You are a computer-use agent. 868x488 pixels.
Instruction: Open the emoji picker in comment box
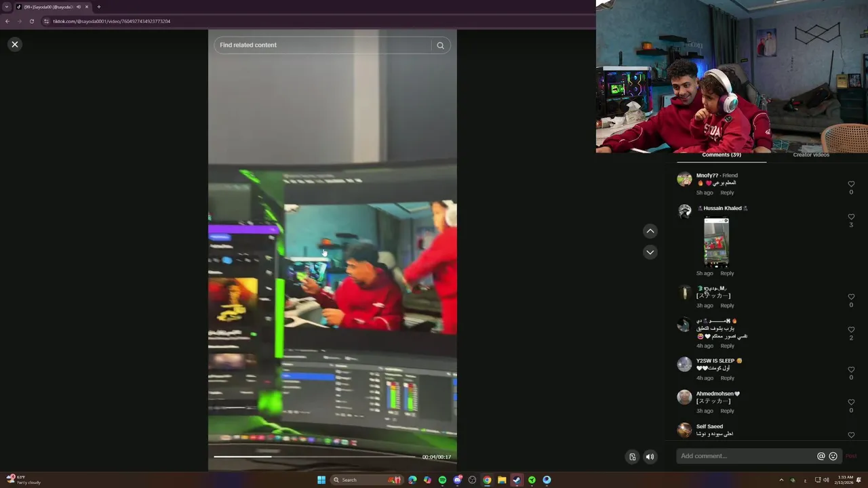833,456
